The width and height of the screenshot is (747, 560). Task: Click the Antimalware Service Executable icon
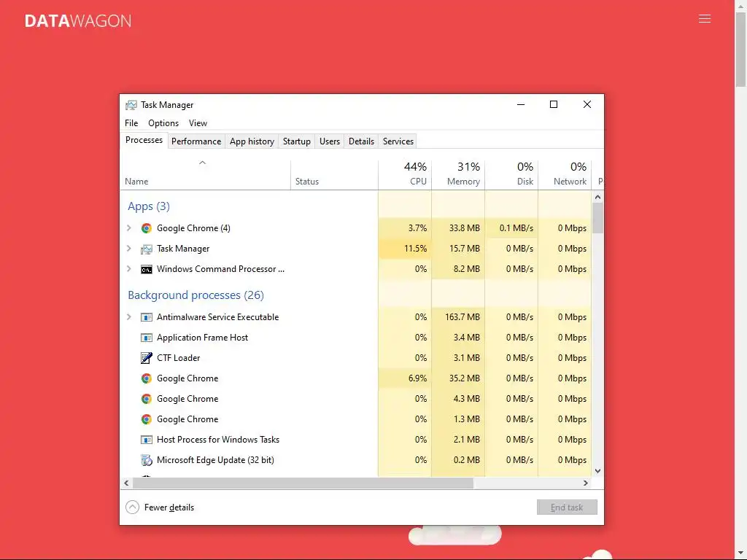coord(146,317)
